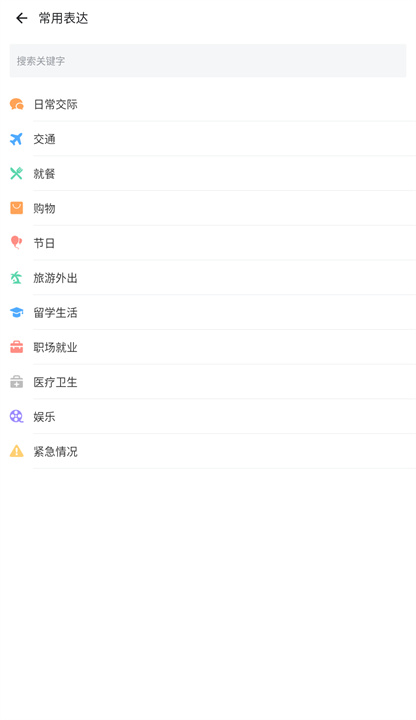The image size is (416, 720).
Task: Open the 紧急情况 category
Action: 208,451
